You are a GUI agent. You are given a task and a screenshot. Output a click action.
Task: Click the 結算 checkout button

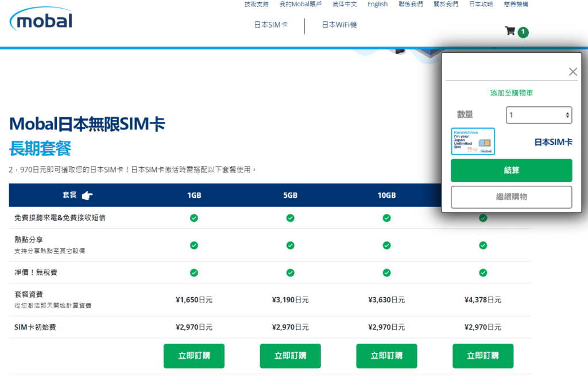tap(512, 171)
